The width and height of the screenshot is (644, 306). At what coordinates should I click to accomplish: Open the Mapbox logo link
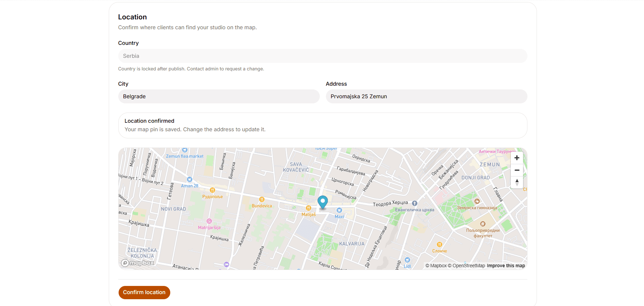tap(138, 263)
